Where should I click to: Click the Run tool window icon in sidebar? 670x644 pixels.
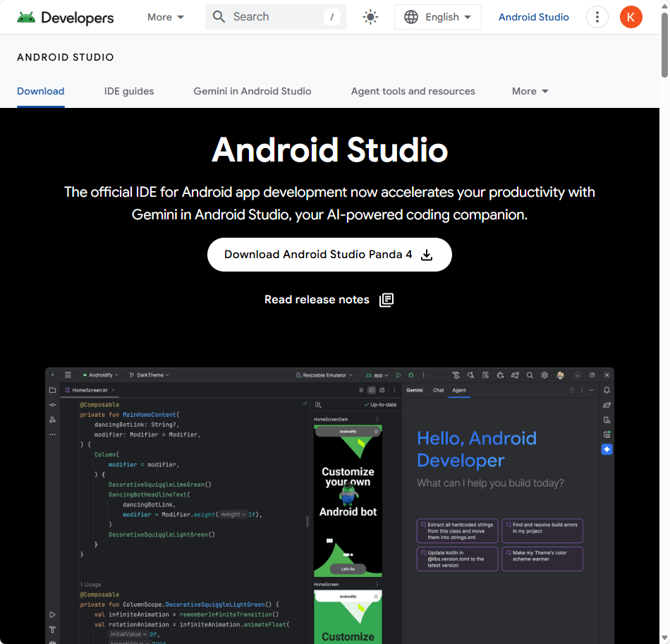click(53, 614)
